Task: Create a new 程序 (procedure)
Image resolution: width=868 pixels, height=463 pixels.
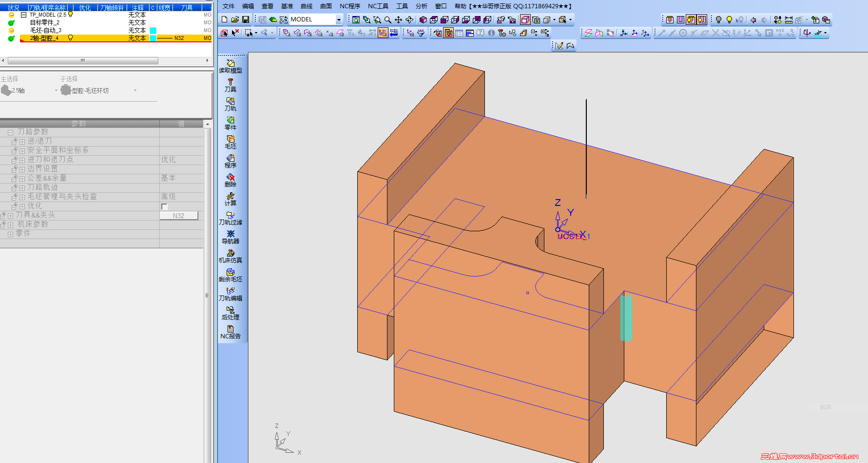Action: tap(231, 162)
